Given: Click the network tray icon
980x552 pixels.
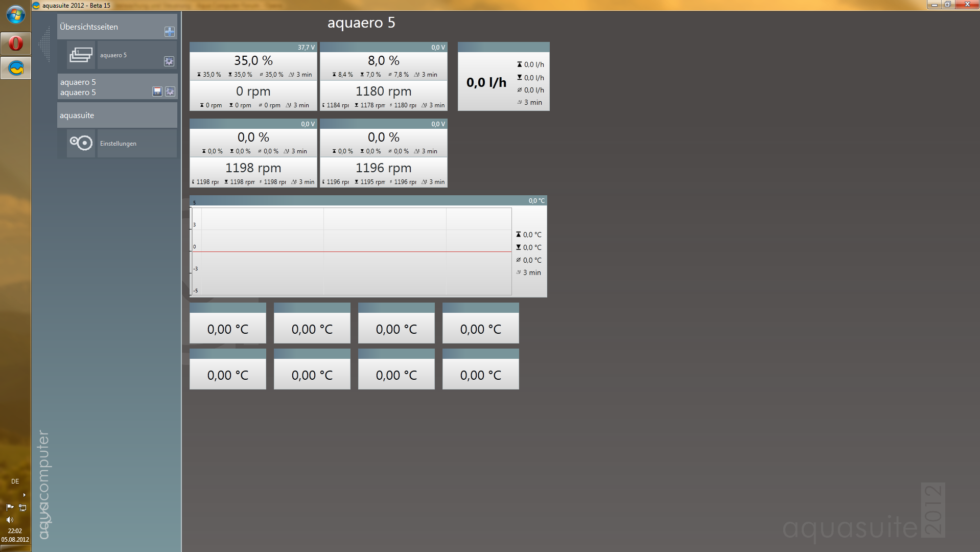Looking at the screenshot, I should coord(22,508).
